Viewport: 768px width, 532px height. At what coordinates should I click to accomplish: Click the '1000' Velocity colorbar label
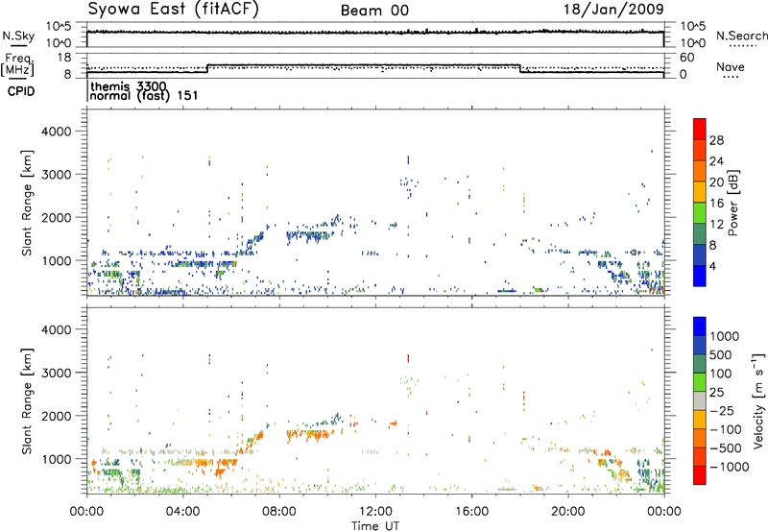click(x=725, y=336)
